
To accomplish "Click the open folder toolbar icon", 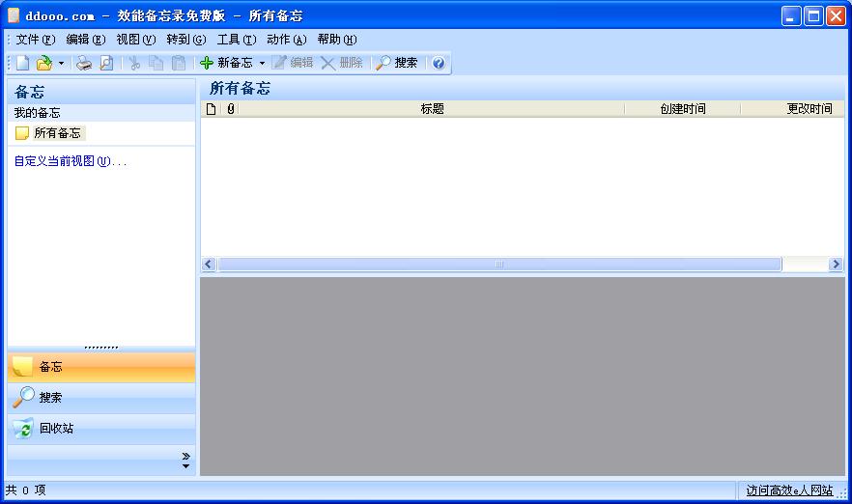I will pyautogui.click(x=44, y=63).
